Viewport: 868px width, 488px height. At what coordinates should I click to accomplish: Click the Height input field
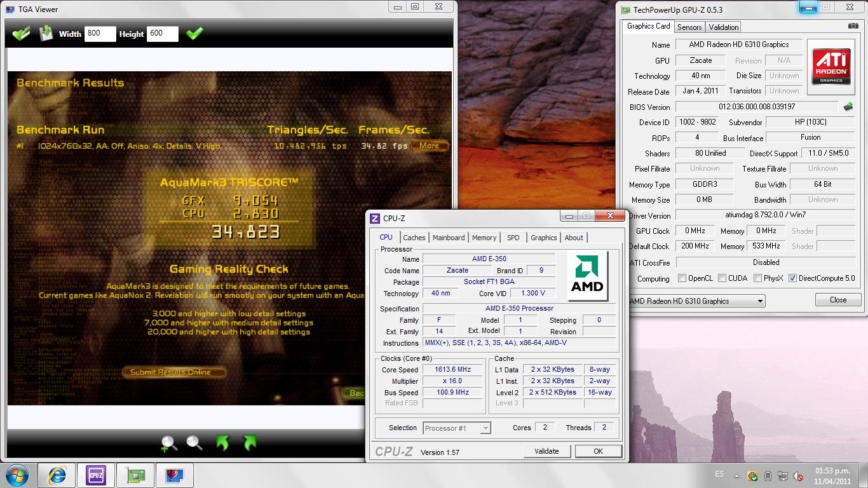tap(162, 34)
